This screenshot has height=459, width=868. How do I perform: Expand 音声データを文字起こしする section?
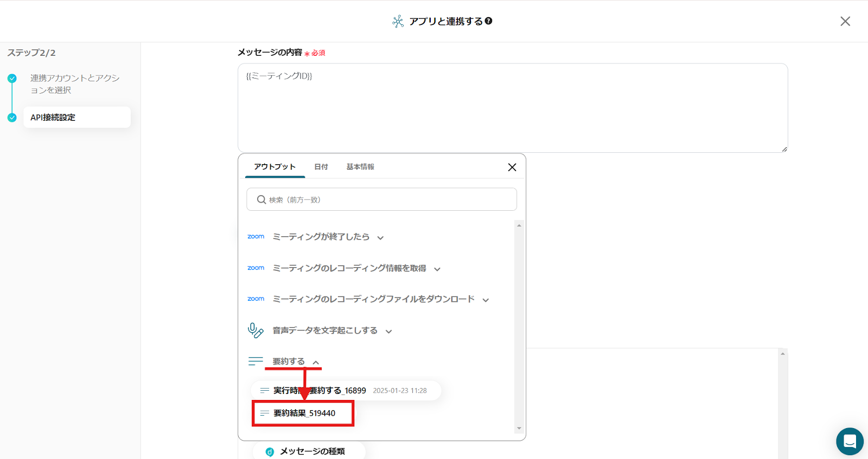pyautogui.click(x=388, y=332)
